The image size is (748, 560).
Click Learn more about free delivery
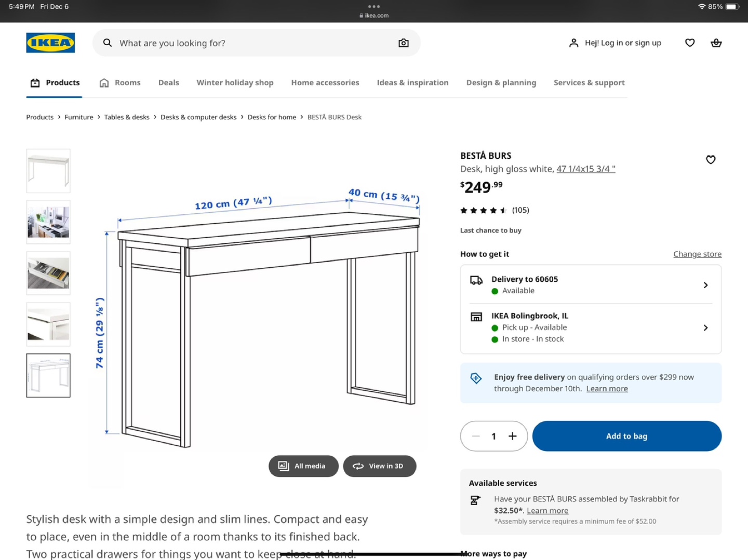pos(607,389)
